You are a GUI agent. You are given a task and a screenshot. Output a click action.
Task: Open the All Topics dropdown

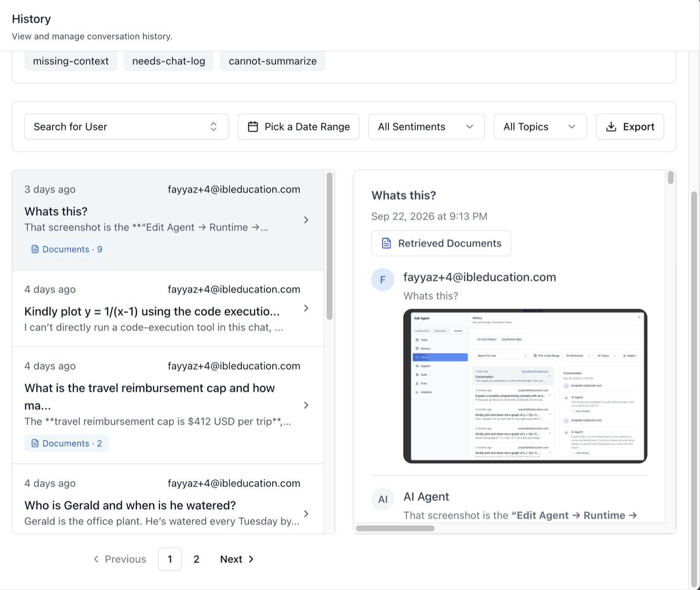click(540, 127)
